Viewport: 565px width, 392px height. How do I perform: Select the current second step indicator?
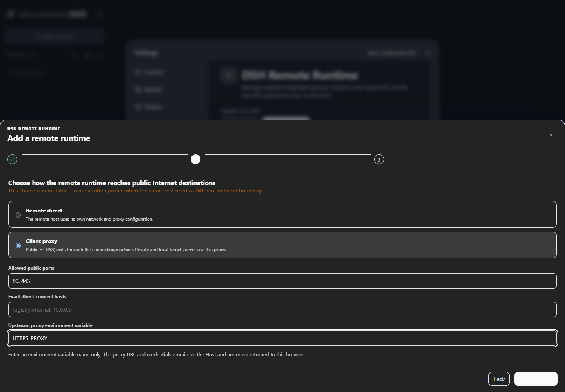195,159
